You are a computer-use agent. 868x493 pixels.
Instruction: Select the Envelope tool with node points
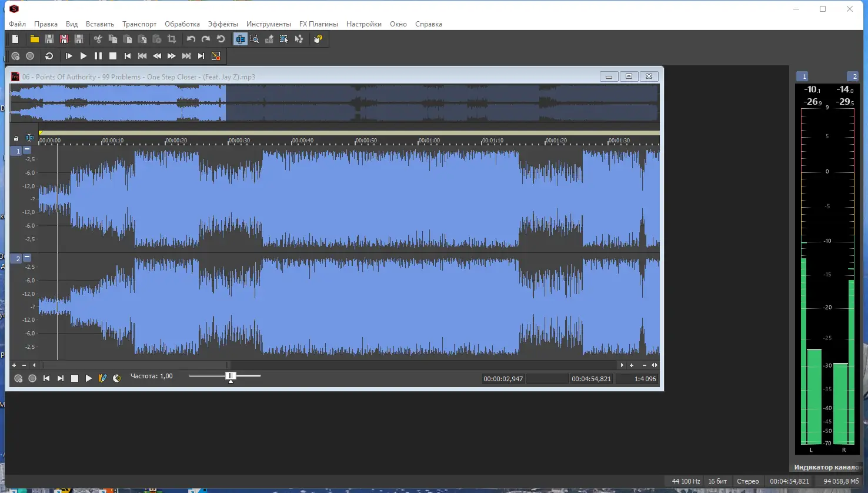[299, 39]
